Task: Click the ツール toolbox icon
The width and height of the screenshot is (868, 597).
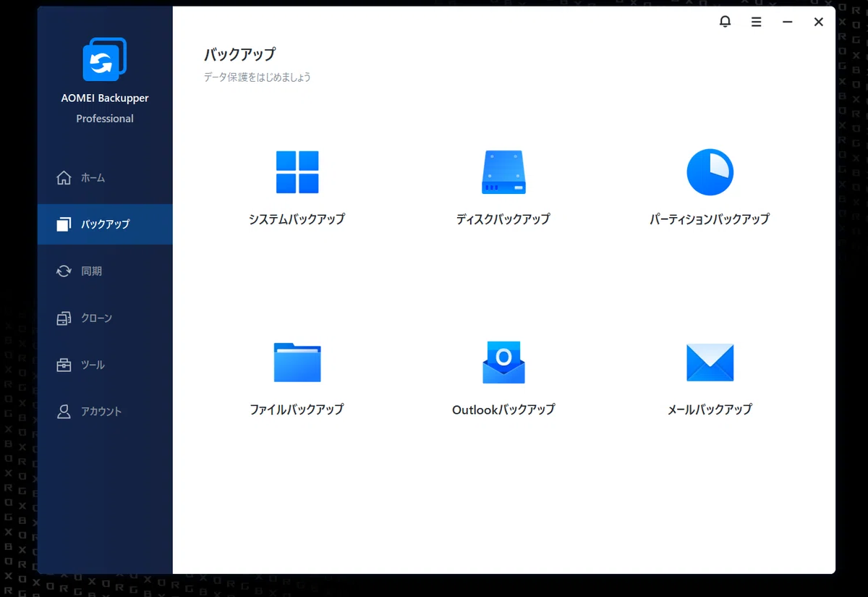Action: [64, 365]
